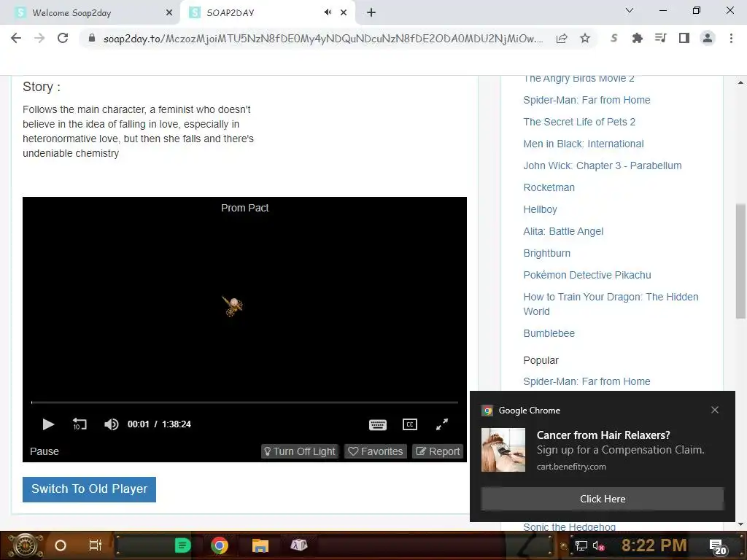Open File Explorer from taskbar
747x560 pixels.
click(260, 545)
